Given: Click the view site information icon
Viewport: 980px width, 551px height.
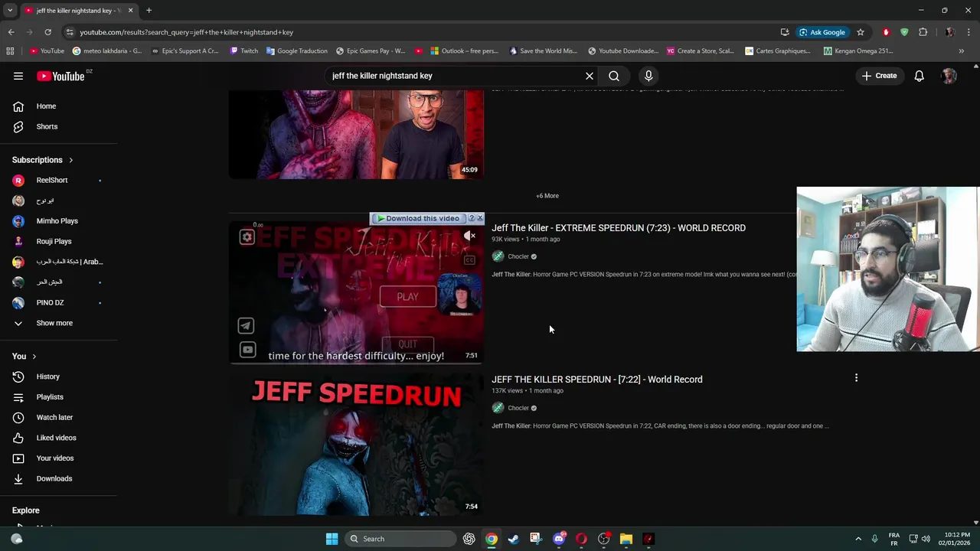Looking at the screenshot, I should pos(70,32).
